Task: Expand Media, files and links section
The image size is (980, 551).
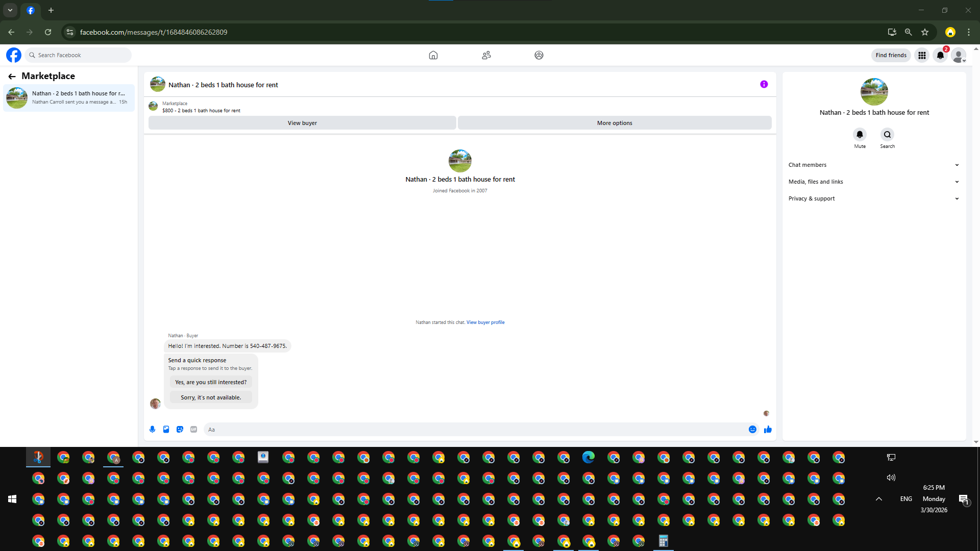Action: point(873,182)
